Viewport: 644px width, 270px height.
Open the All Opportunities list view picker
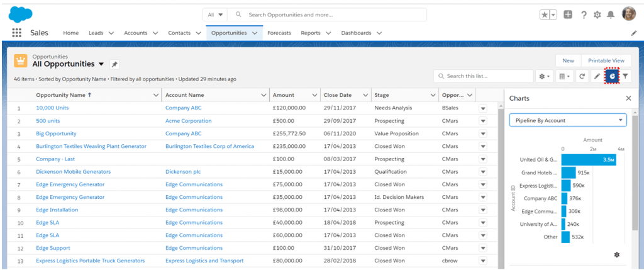point(102,65)
